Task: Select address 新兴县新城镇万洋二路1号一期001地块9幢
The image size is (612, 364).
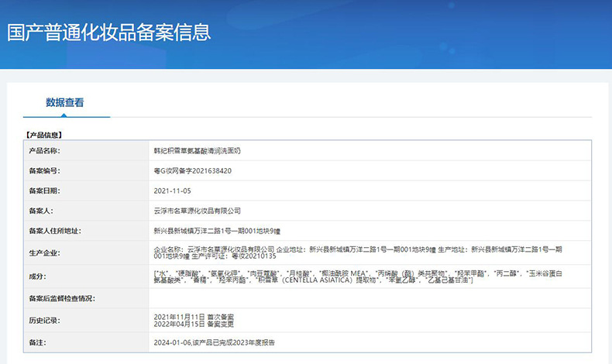Action: pyautogui.click(x=217, y=231)
